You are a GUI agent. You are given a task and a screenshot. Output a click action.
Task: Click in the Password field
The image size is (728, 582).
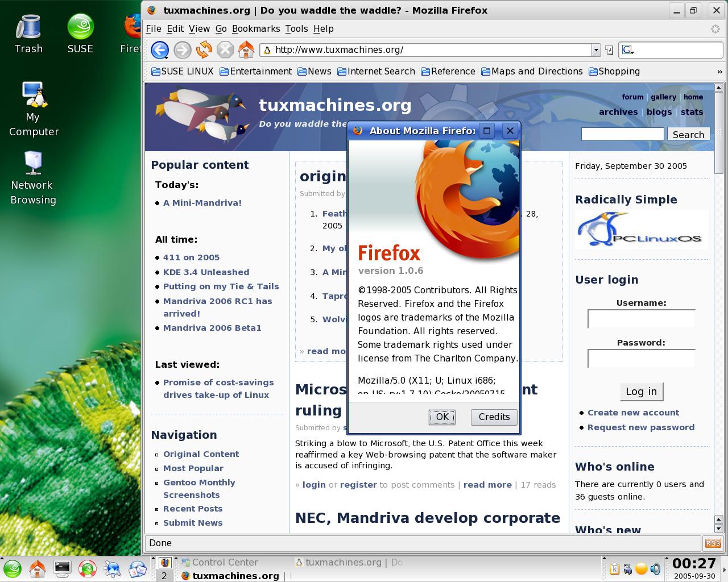click(641, 359)
